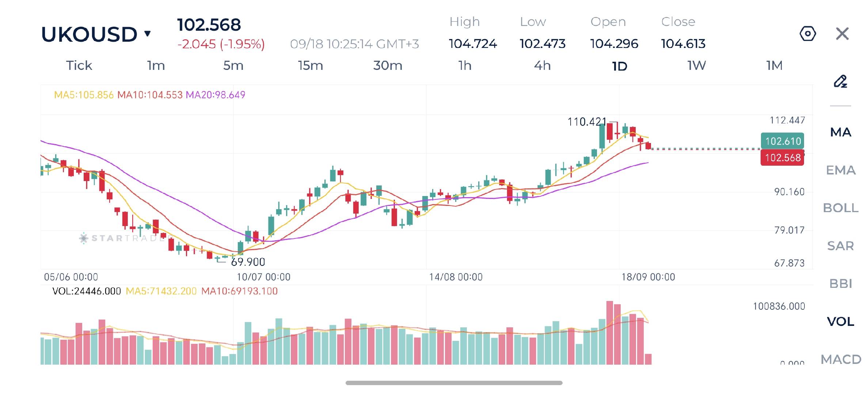Click the red 102.568 price label

pos(782,158)
